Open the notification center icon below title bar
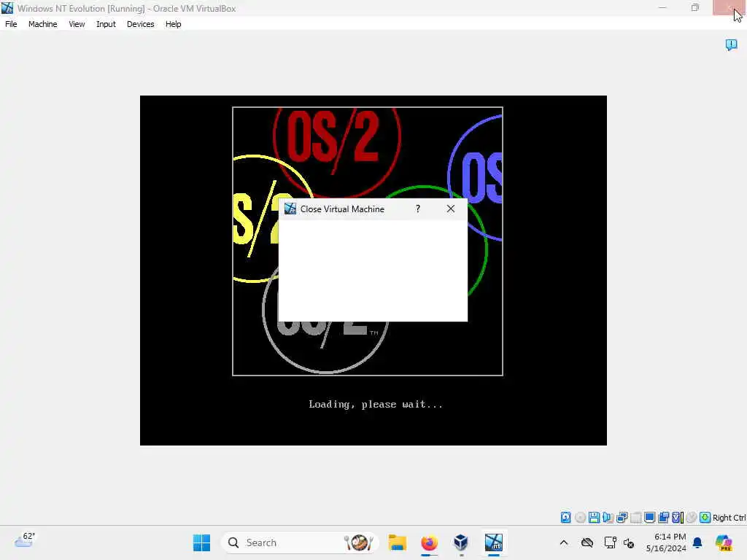This screenshot has width=747, height=560. (731, 44)
